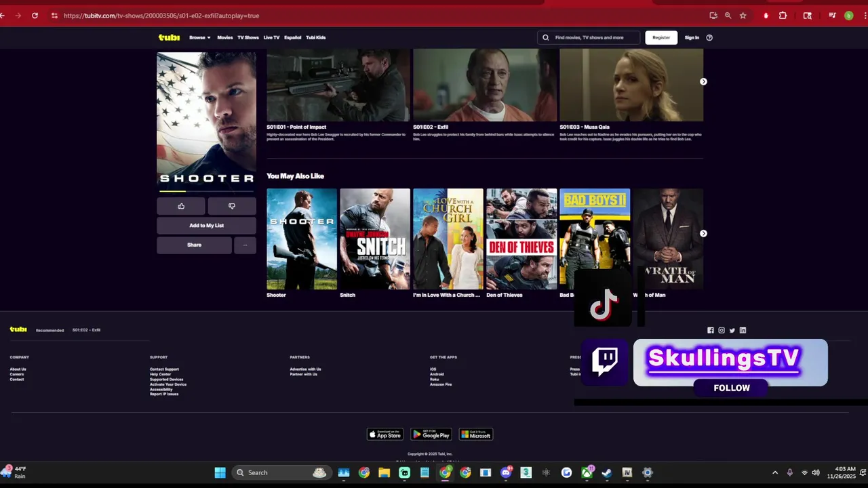Like Shooter with the thumbs up icon
Screen dimensions: 868x488
[x=181, y=206]
